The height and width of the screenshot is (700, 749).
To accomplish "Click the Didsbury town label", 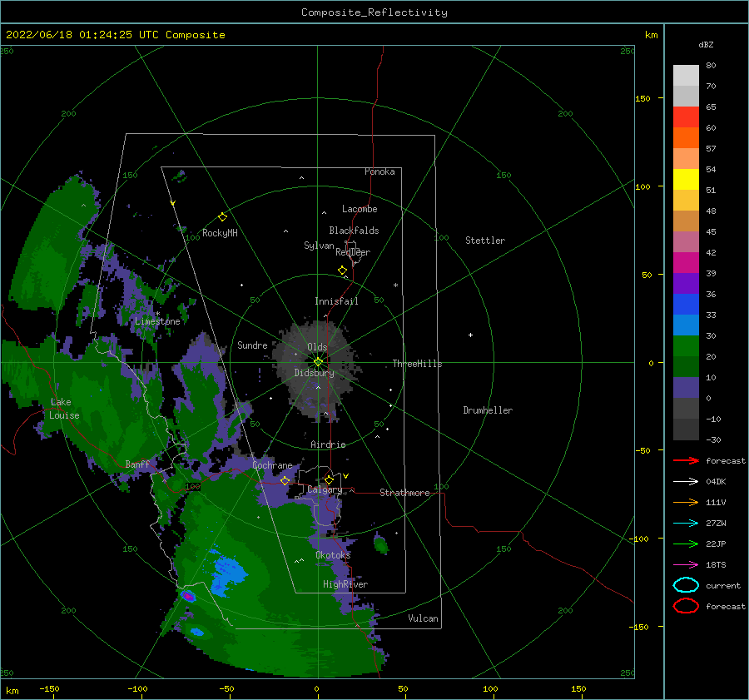I will (x=314, y=373).
